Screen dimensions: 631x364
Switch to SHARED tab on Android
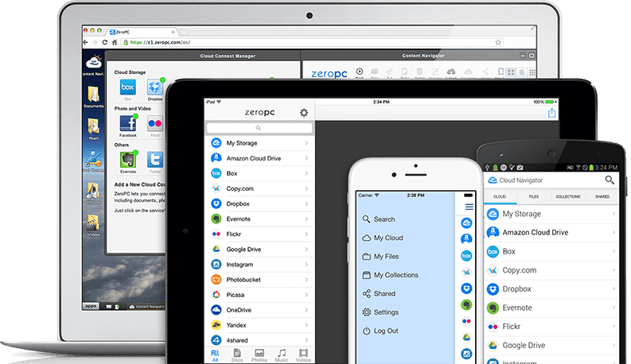coord(602,196)
